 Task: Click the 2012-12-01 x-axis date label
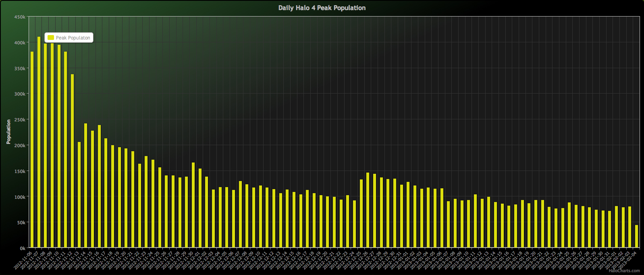(x=191, y=260)
